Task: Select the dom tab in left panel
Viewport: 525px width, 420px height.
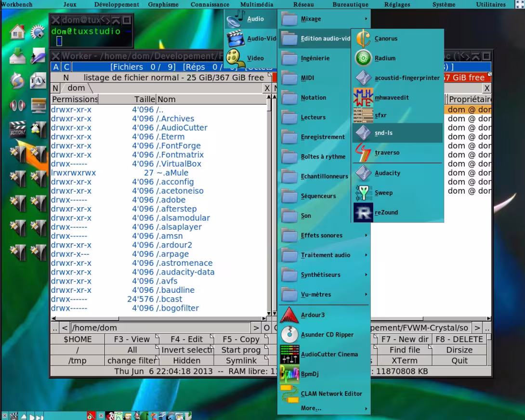Action: click(76, 88)
